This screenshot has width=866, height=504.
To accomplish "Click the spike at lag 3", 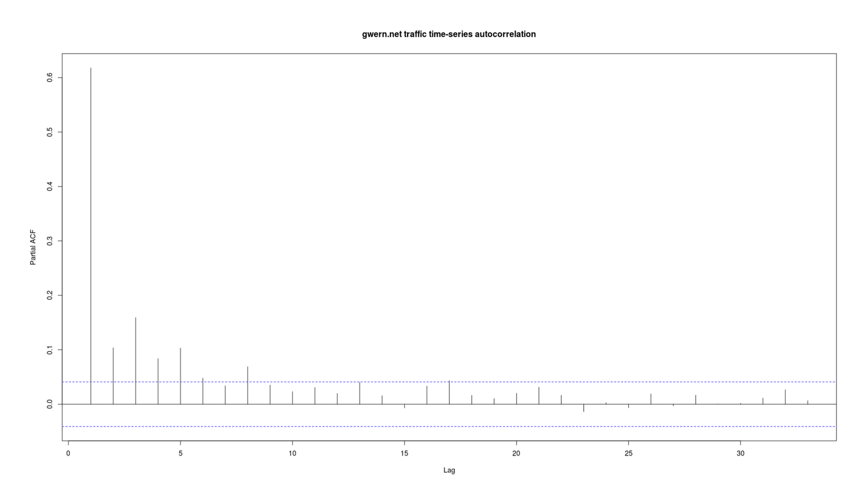I will click(x=136, y=361).
